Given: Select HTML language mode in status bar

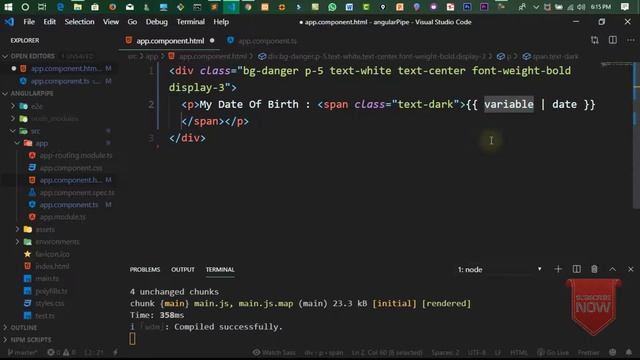Looking at the screenshot, I should point(519,352).
